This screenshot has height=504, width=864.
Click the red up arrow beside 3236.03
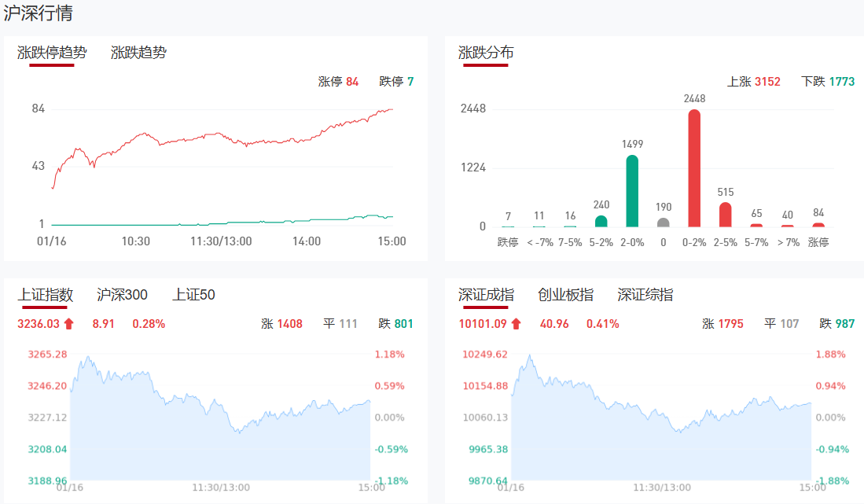(68, 323)
